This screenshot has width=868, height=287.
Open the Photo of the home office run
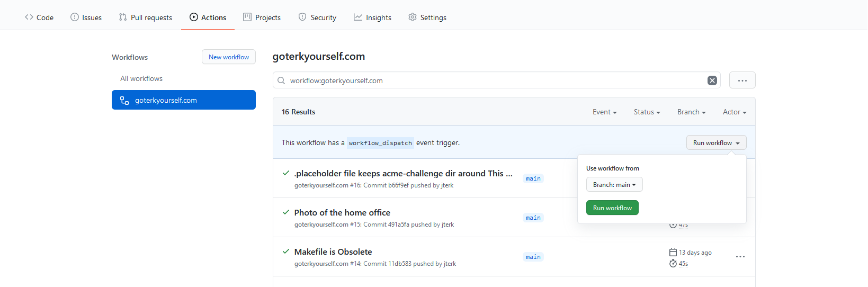tap(342, 212)
